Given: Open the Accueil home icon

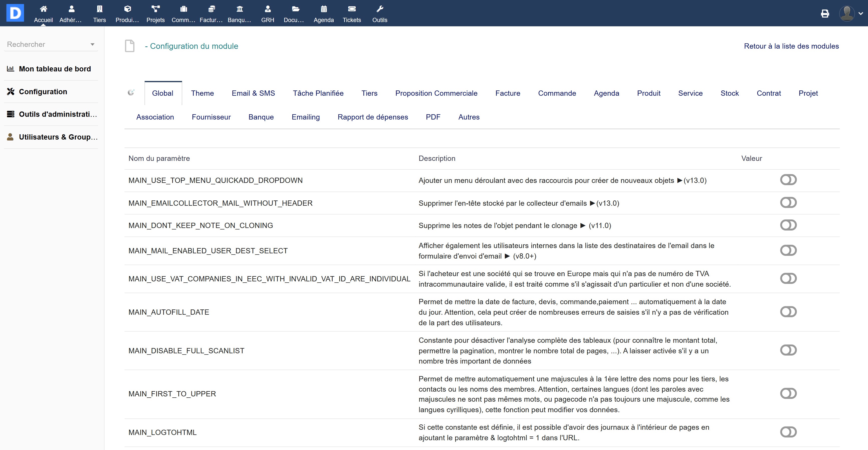Looking at the screenshot, I should (x=43, y=9).
